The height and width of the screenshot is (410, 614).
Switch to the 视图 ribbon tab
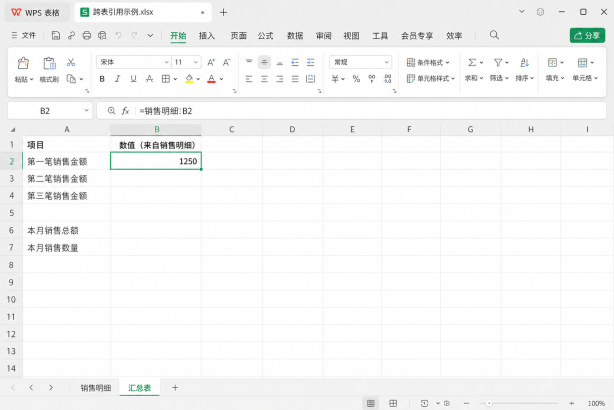coord(351,36)
